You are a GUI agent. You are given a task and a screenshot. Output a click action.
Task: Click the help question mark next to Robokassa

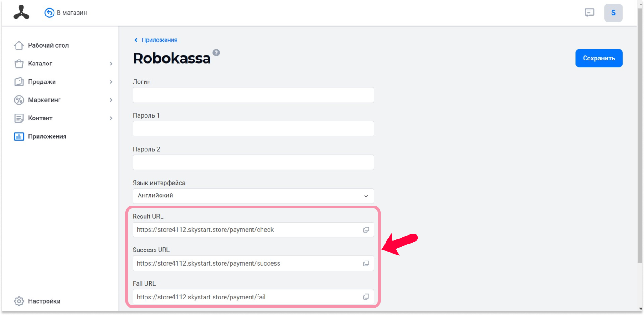click(216, 53)
